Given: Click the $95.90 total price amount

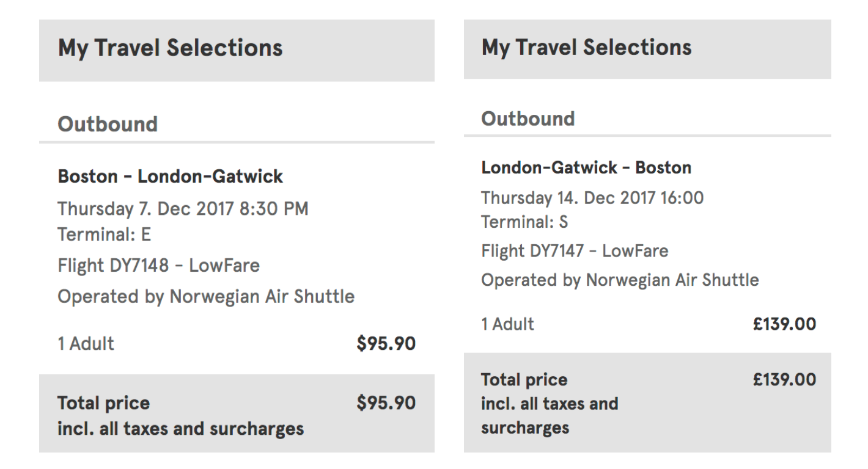Looking at the screenshot, I should [x=386, y=403].
